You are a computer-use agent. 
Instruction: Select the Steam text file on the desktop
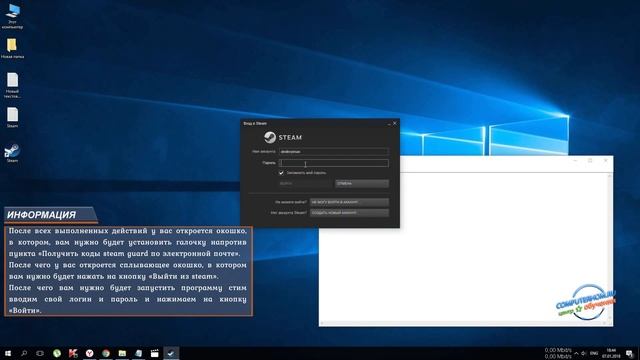click(12, 118)
